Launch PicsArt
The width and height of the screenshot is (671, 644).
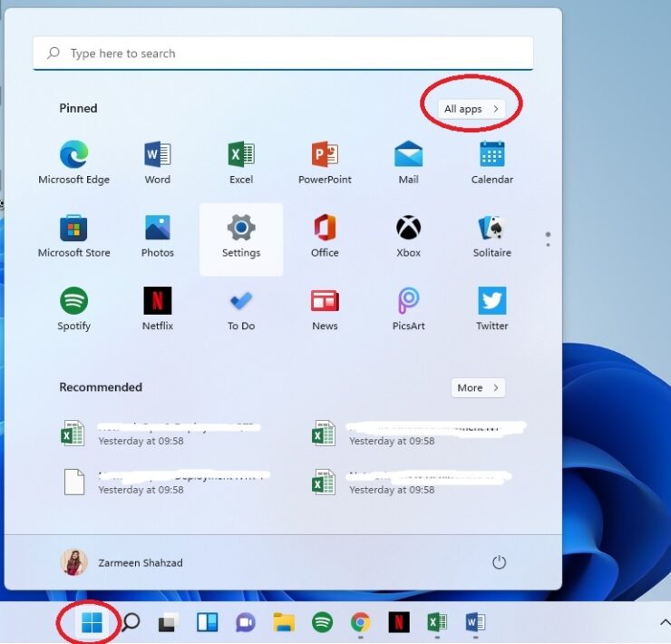(408, 309)
